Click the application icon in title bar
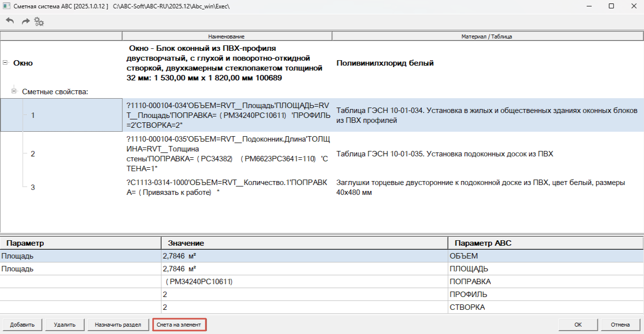This screenshot has width=644, height=334. 6,6
